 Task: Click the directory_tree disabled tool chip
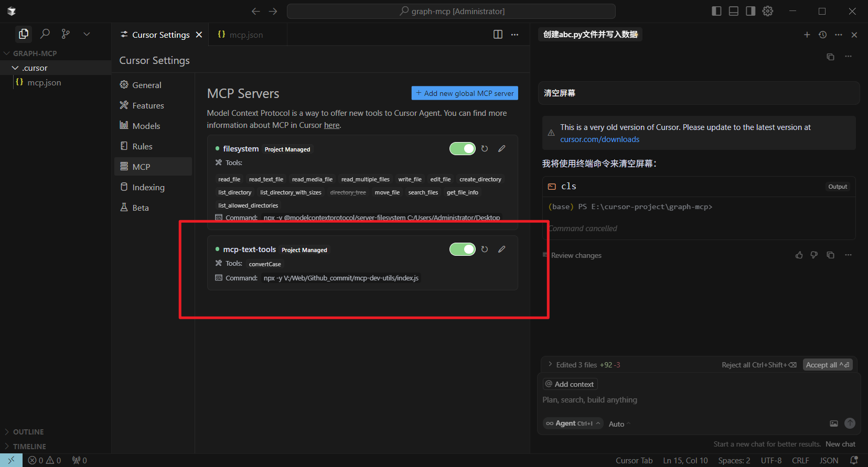(348, 192)
